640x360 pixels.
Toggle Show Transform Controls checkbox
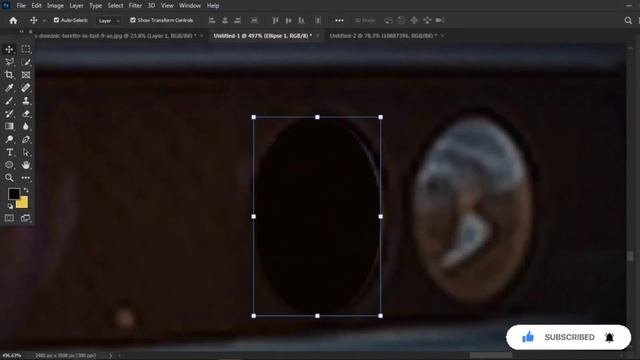pos(133,20)
